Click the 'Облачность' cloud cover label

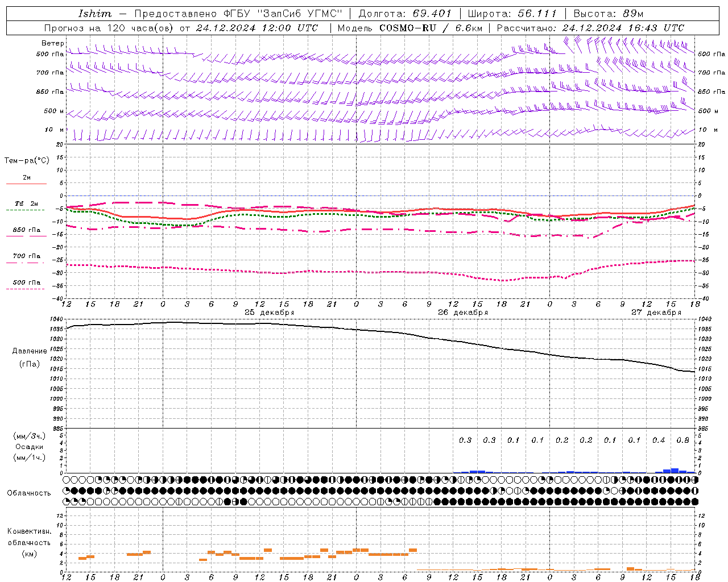(x=29, y=493)
